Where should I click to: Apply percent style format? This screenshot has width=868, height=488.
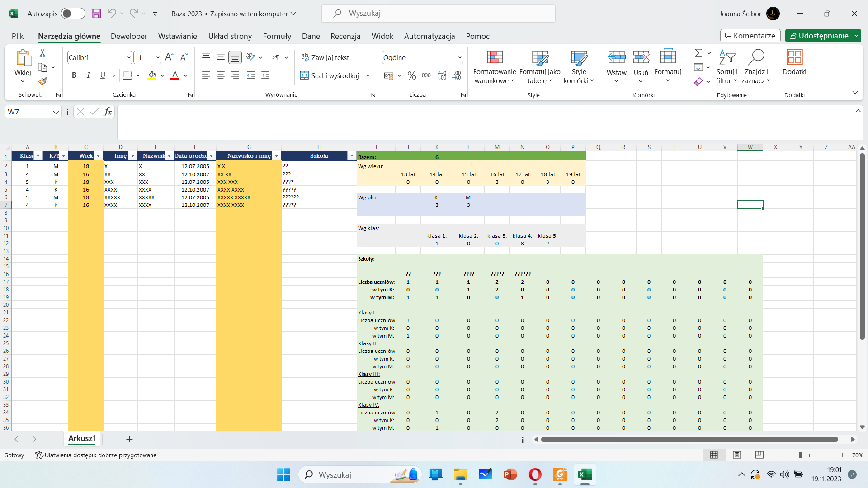pyautogui.click(x=411, y=75)
